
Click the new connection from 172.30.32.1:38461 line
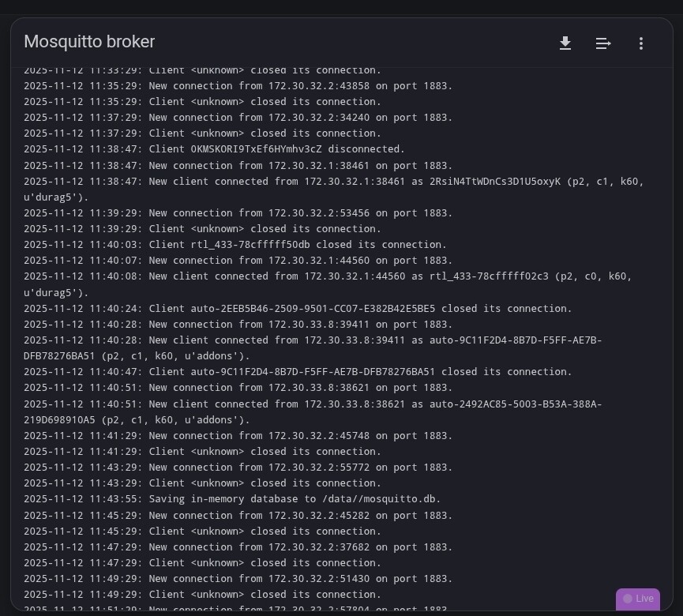pyautogui.click(x=238, y=166)
